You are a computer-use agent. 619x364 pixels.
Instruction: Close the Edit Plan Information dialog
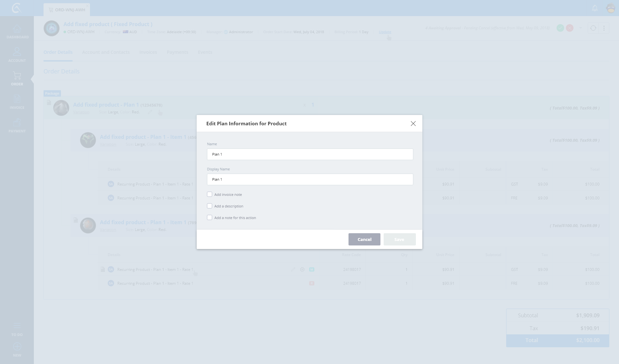tap(413, 123)
